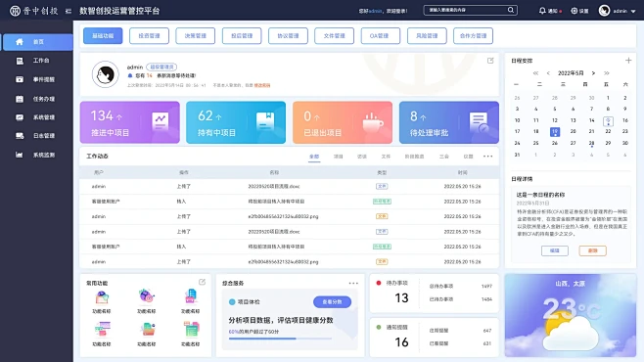This screenshot has height=362, width=644.
Task: Open the 8 待处理审批 card
Action: click(449, 122)
